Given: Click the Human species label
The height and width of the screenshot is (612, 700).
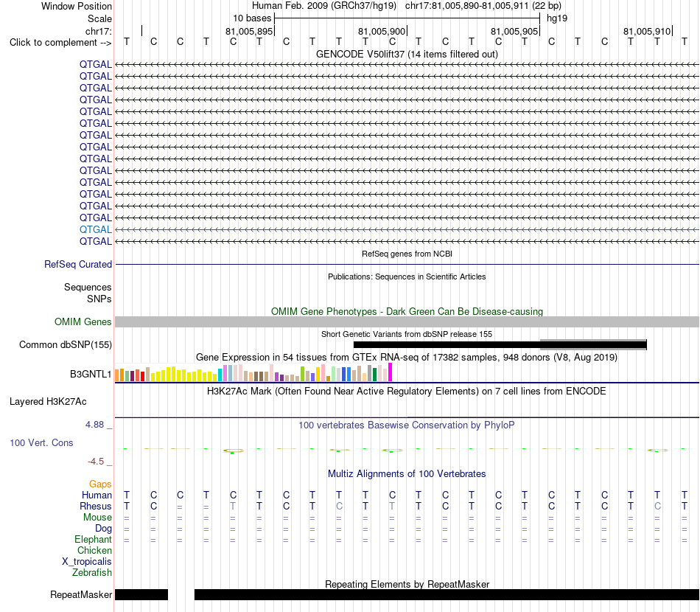Looking at the screenshot, I should 97,495.
